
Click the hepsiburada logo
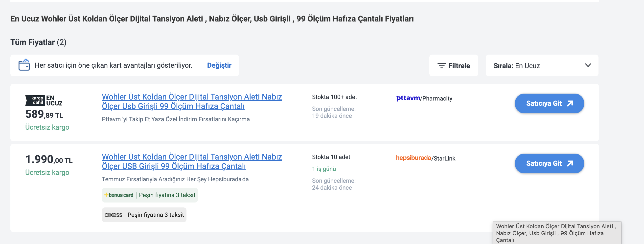pos(414,158)
